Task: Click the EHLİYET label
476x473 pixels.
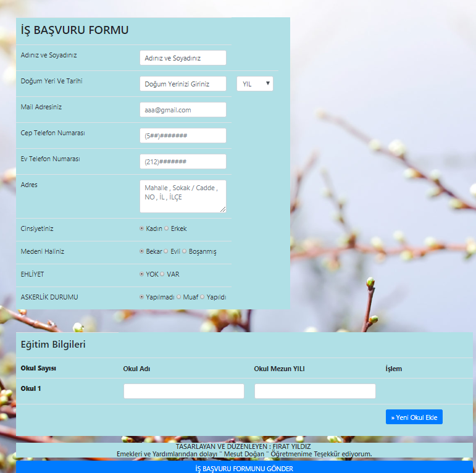Action: click(32, 274)
